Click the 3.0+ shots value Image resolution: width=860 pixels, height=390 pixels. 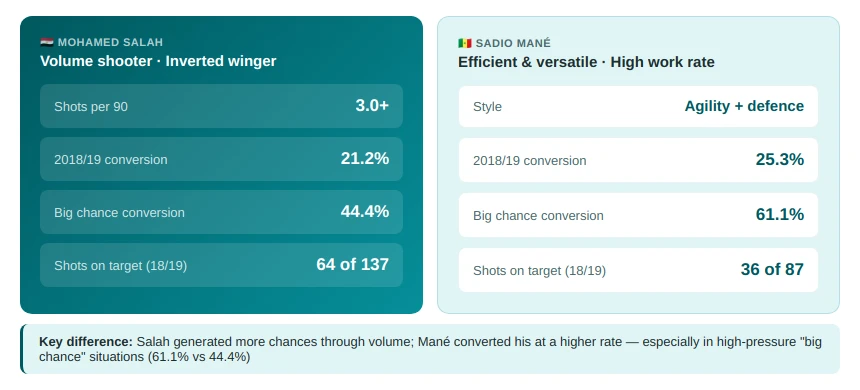[372, 105]
